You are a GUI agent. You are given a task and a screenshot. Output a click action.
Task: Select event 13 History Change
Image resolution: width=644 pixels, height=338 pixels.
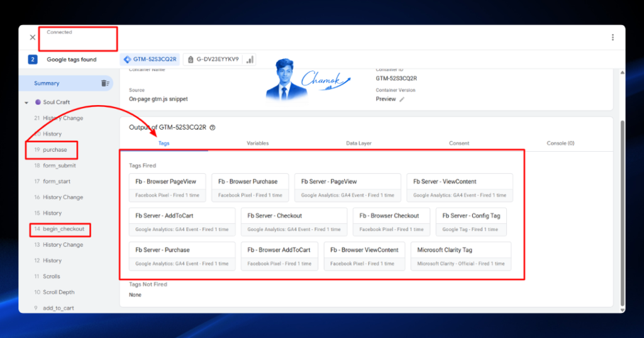pos(58,245)
